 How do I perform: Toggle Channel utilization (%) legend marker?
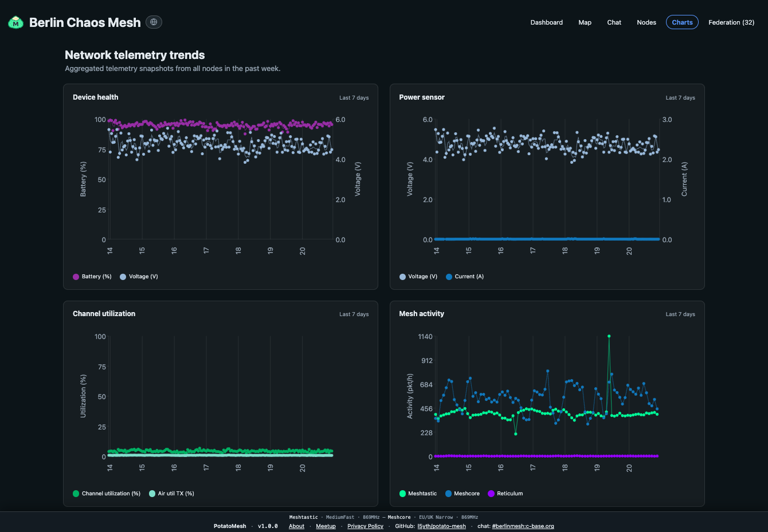tap(76, 494)
